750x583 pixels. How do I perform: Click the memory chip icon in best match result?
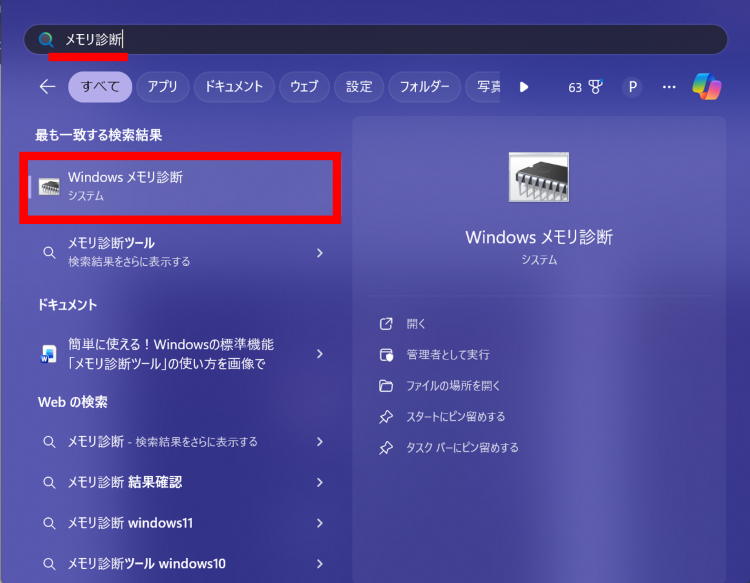pos(49,187)
